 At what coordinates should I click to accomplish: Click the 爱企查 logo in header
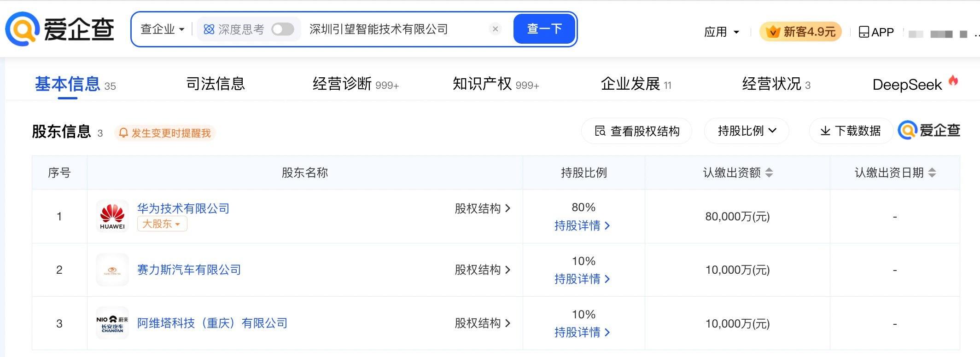pyautogui.click(x=60, y=29)
